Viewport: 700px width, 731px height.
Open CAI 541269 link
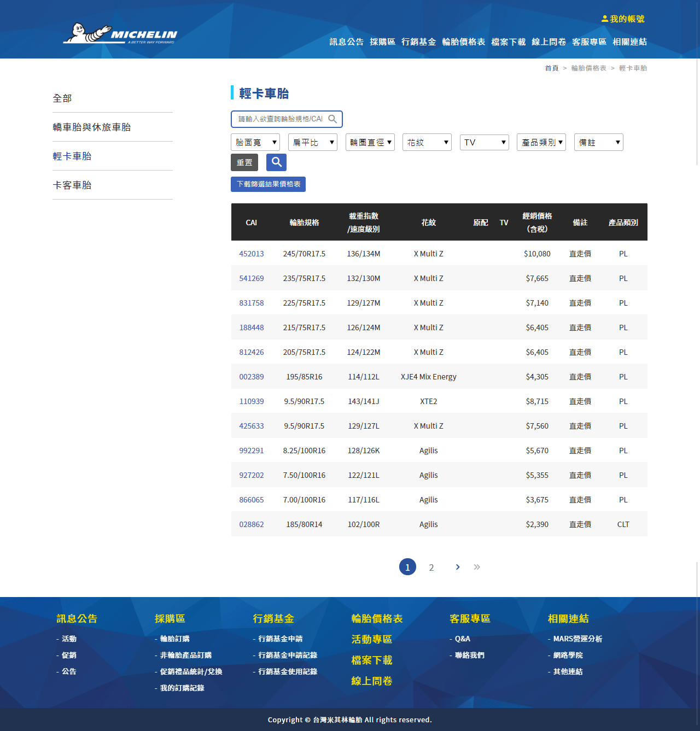pyautogui.click(x=252, y=278)
